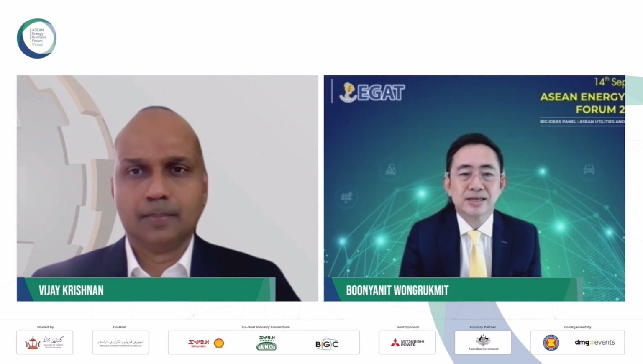643x364 pixels.
Task: Click the Australian Government crest logo
Action: (483, 342)
